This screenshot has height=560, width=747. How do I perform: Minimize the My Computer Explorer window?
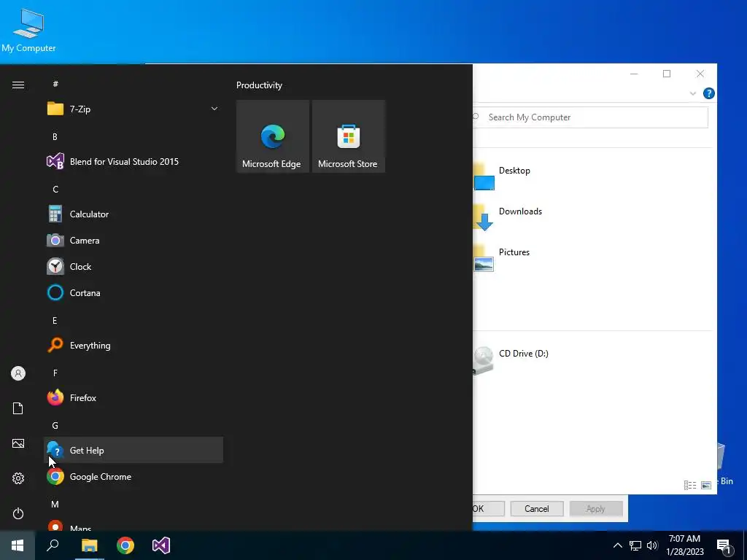[x=634, y=74]
